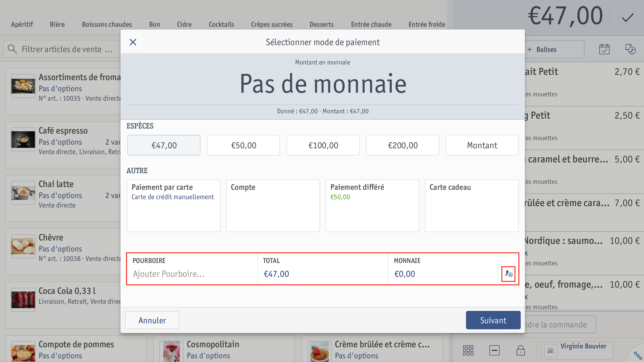Viewport: 644px width, 362px height.
Task: Open Boissons chaudes category tab
Action: point(107,24)
